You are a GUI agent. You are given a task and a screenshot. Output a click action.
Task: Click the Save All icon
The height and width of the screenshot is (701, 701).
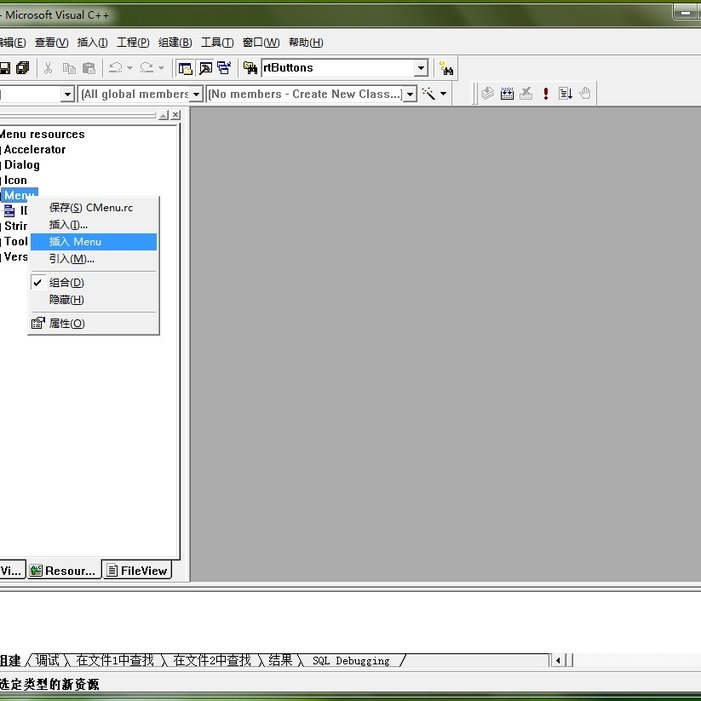22,68
